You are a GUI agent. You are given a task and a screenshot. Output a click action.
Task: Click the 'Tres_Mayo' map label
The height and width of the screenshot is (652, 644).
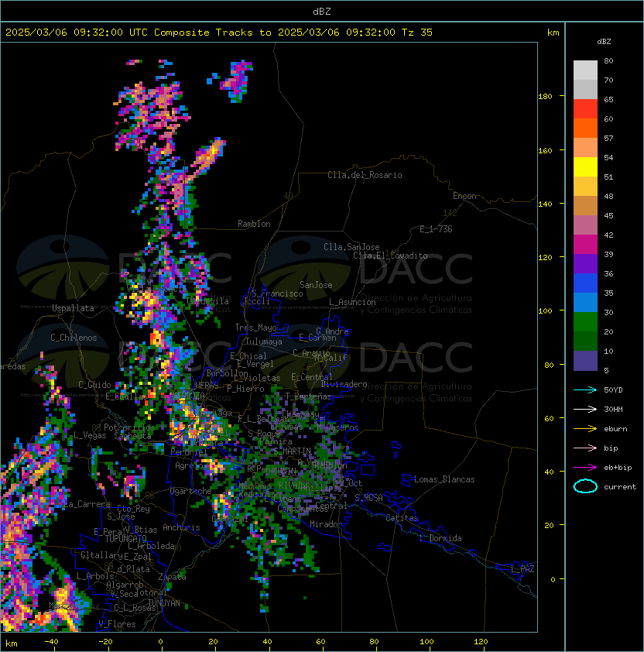click(x=255, y=328)
